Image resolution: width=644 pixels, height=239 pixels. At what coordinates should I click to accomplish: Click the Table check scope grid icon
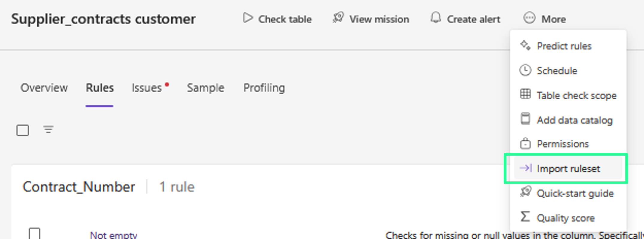(525, 94)
